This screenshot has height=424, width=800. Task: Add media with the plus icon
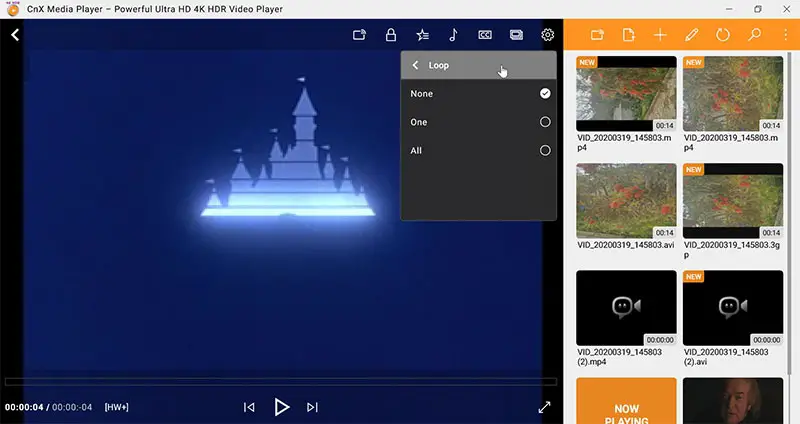660,35
